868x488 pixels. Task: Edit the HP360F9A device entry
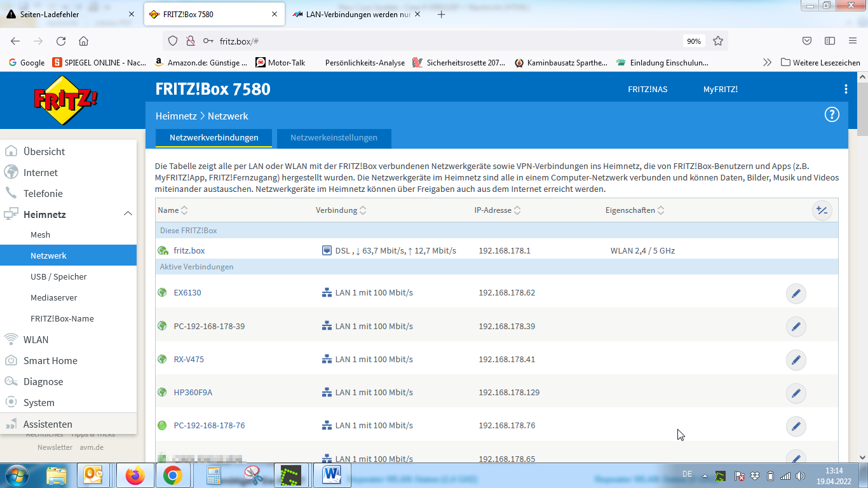click(x=796, y=393)
